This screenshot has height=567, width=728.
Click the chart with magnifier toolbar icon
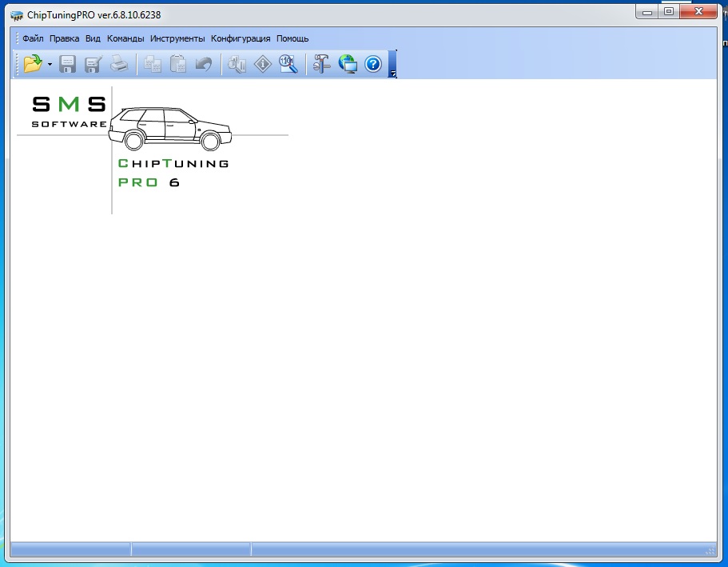[237, 64]
